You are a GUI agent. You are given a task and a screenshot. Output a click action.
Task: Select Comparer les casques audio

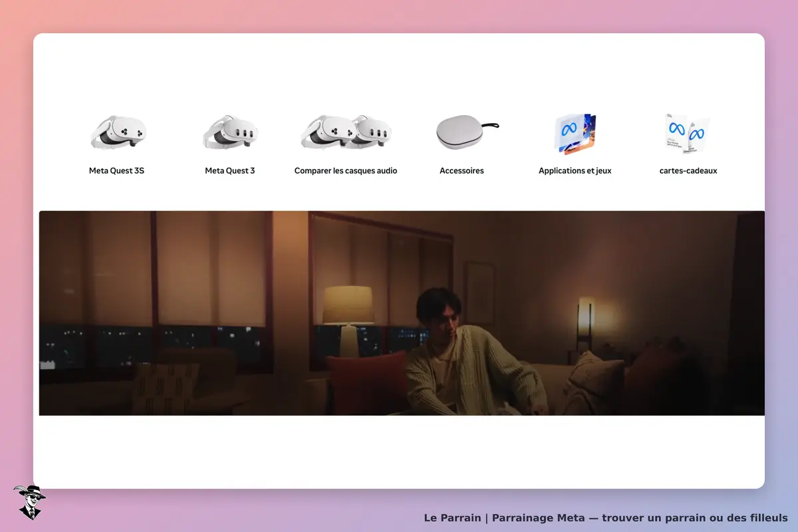pos(346,171)
